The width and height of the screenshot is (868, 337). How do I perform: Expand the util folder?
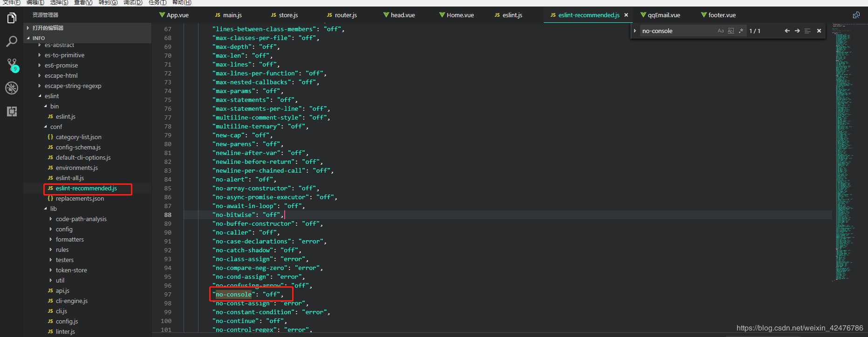pos(60,280)
